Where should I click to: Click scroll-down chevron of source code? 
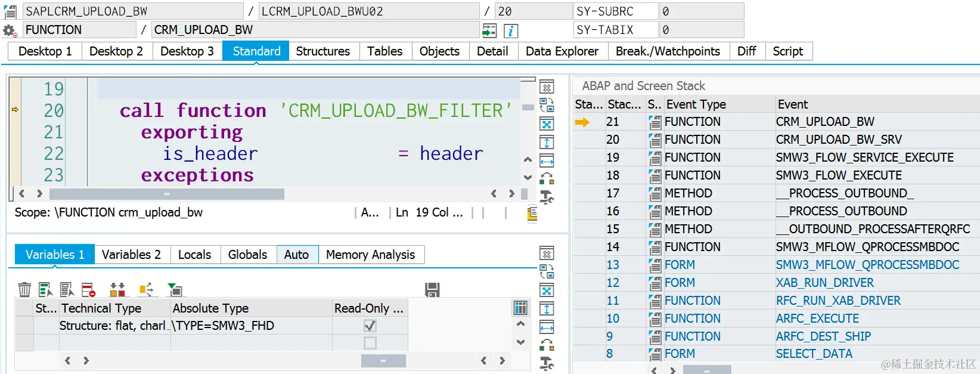coord(528,177)
